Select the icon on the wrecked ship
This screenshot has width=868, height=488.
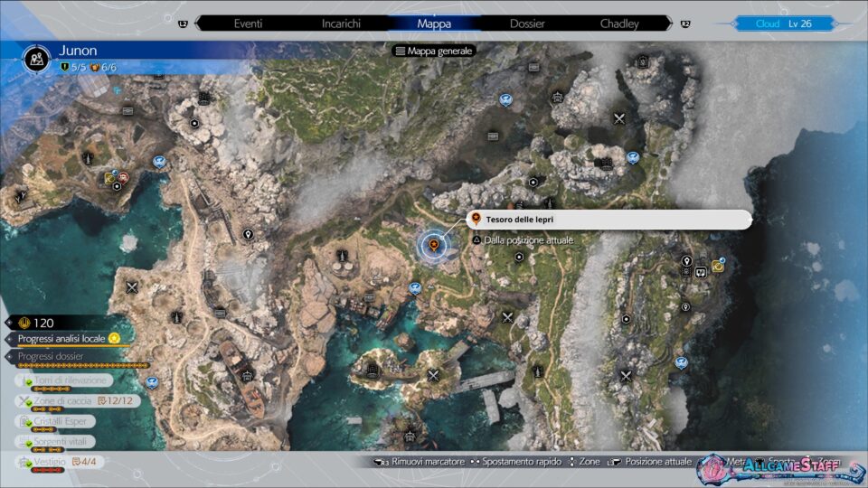(x=248, y=376)
